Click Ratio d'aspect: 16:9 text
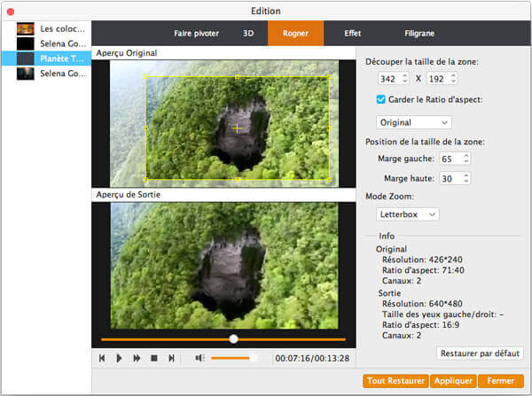The image size is (532, 396). 420,325
